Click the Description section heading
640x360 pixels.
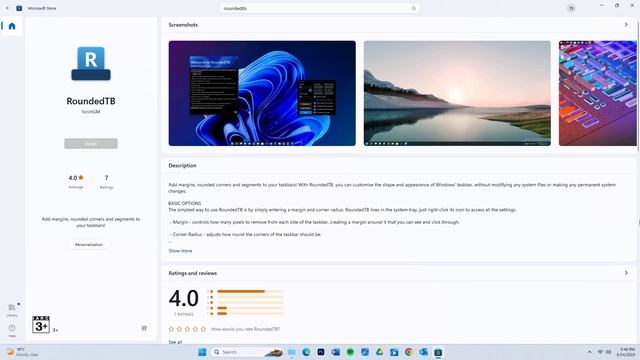coord(182,165)
